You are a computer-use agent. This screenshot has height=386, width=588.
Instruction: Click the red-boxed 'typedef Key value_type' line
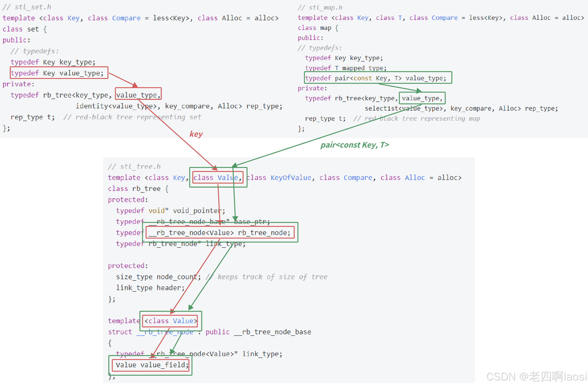click(x=59, y=73)
